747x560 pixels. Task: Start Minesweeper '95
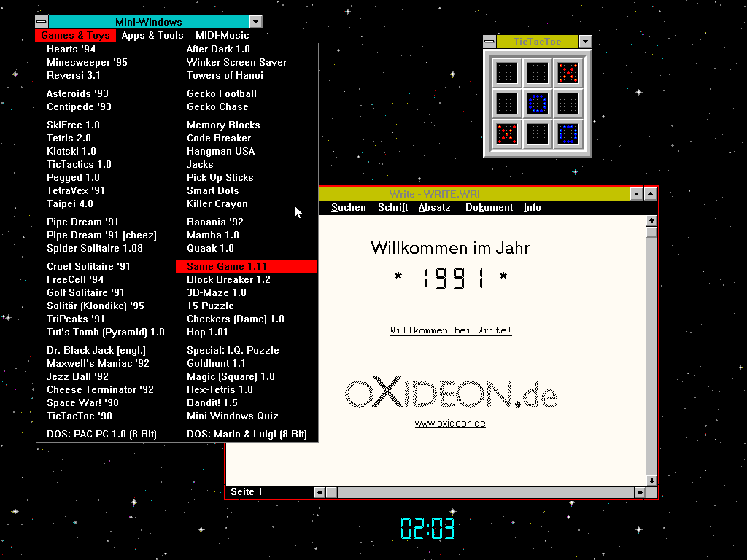coord(87,63)
